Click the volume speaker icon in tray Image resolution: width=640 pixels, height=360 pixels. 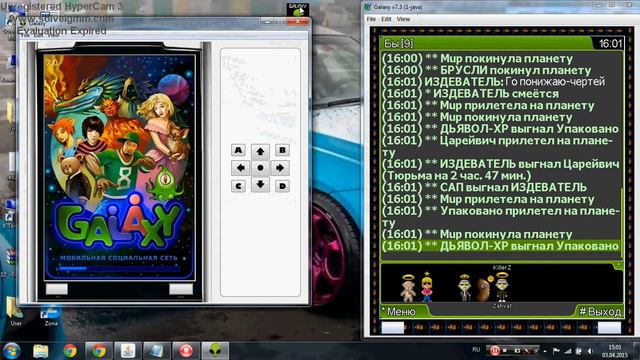click(590, 351)
